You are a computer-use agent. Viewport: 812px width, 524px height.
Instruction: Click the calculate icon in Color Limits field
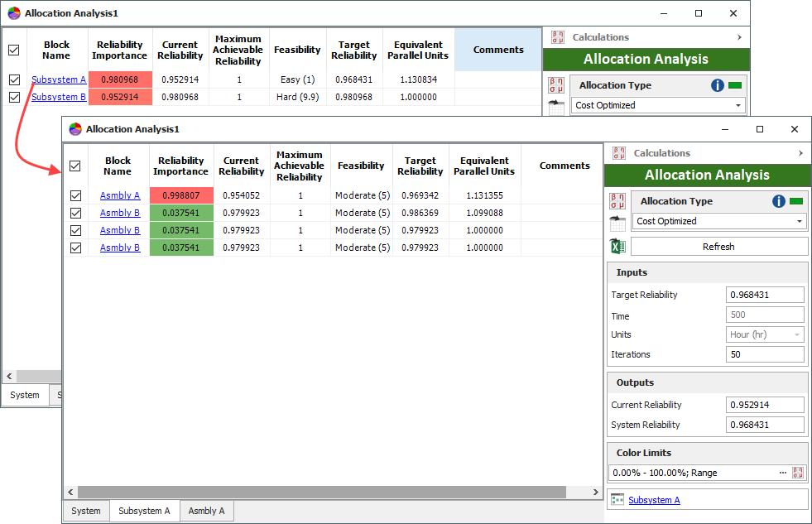[798, 473]
